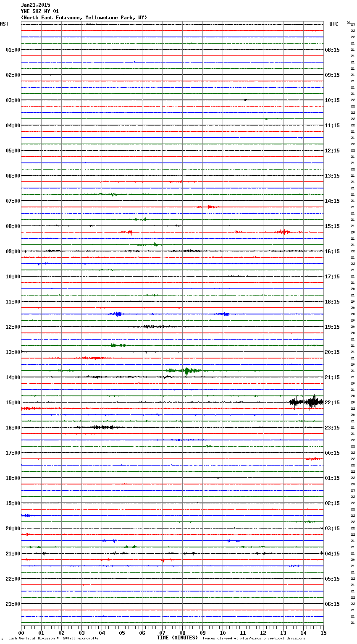Screen dimensions: 357x644
Task: Click the 08:15 UTC time label
Action: 332,50
